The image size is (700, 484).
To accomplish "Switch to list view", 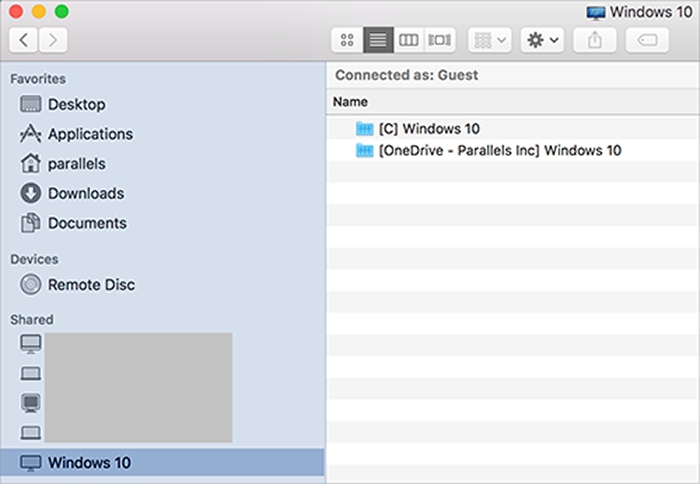I will click(x=378, y=40).
